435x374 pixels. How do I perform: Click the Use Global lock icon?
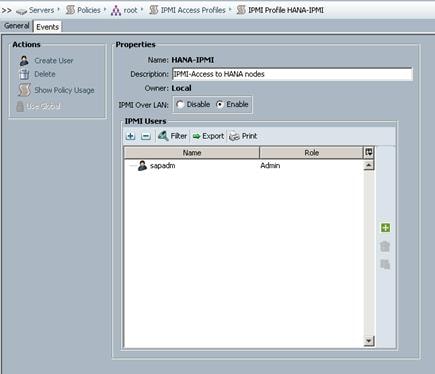[x=20, y=106]
